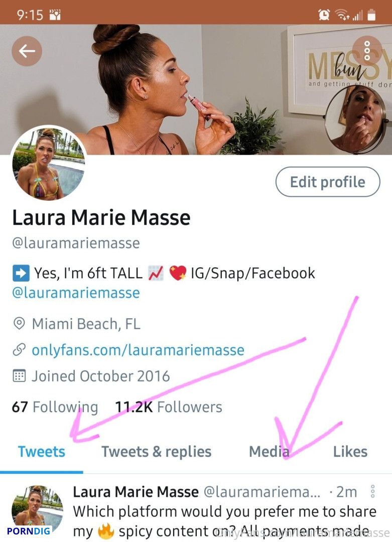Open the tweet's three-dot overflow menu
This screenshot has height=542, width=392.
point(372,491)
